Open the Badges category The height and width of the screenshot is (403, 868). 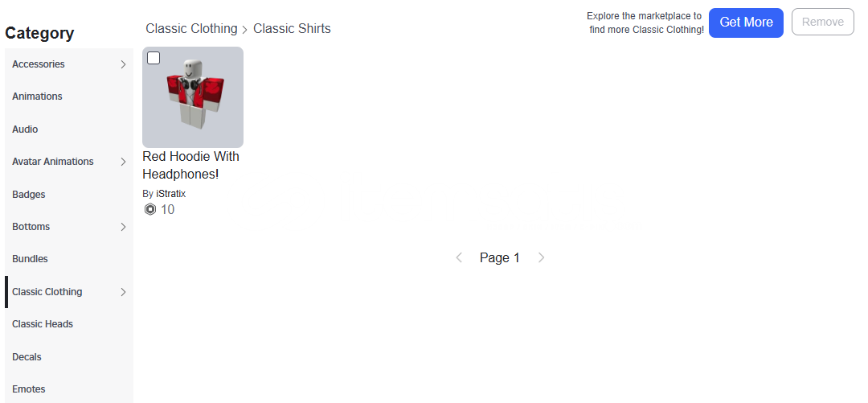[x=29, y=195]
